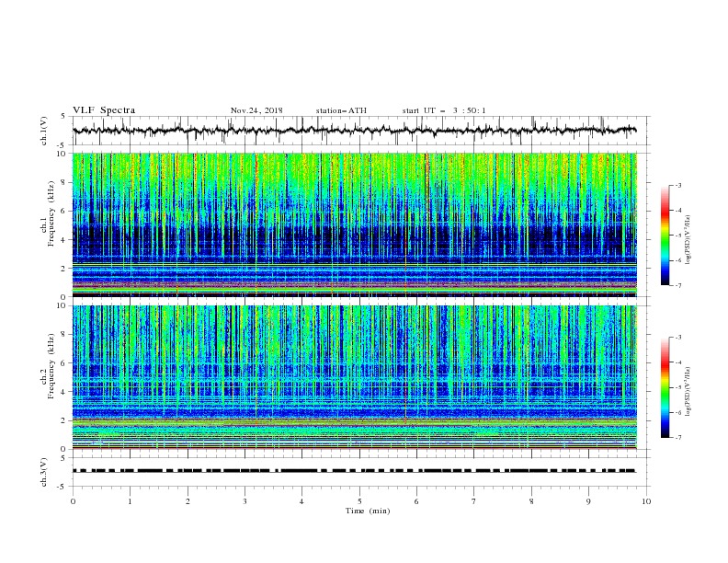Click the "-7" value on ch.2 colorbar
Viewport: 728px width, 563px height.
(677, 438)
